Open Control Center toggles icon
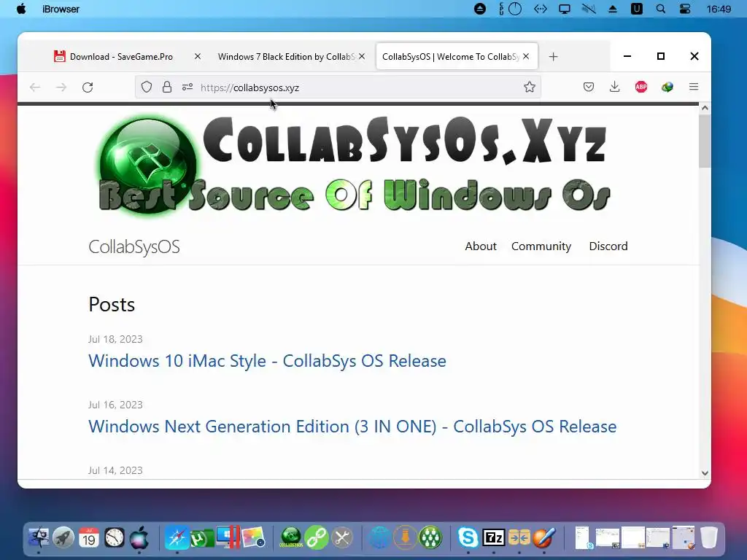The width and height of the screenshot is (747, 560). tap(685, 9)
